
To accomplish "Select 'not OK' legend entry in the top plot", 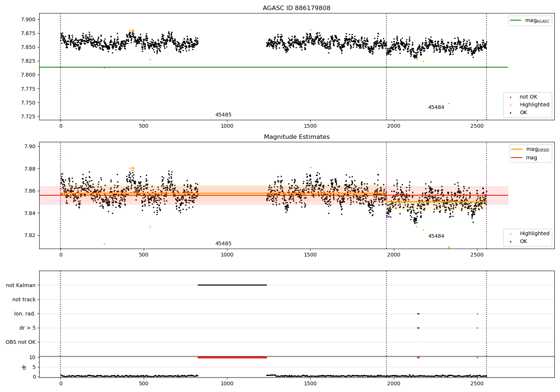I will click(x=528, y=97).
